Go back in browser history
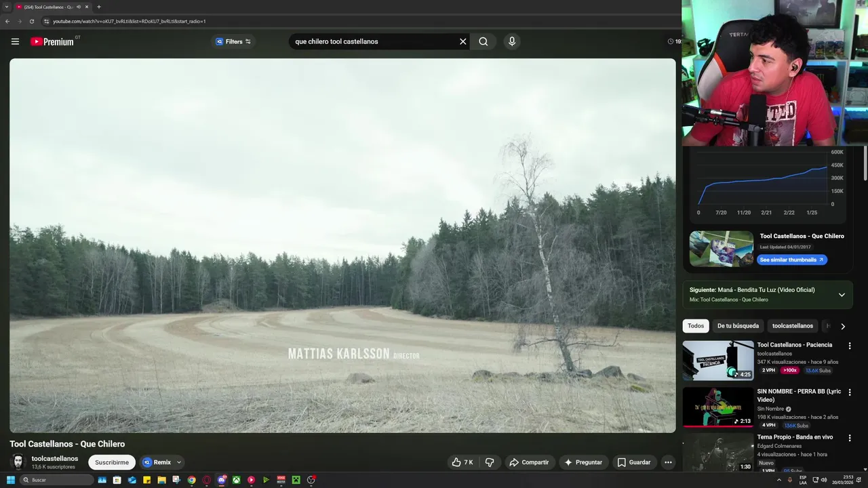868x488 pixels. tap(7, 21)
